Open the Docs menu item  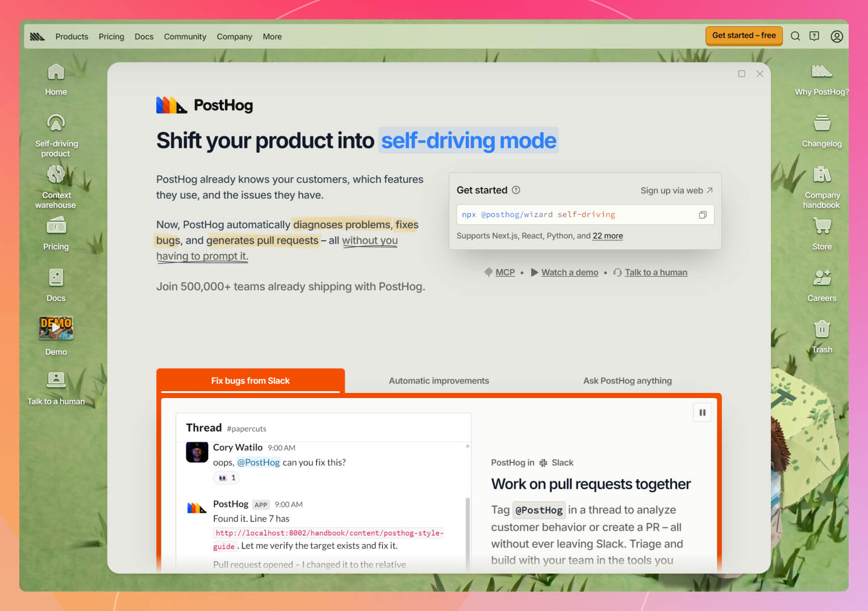coord(144,36)
